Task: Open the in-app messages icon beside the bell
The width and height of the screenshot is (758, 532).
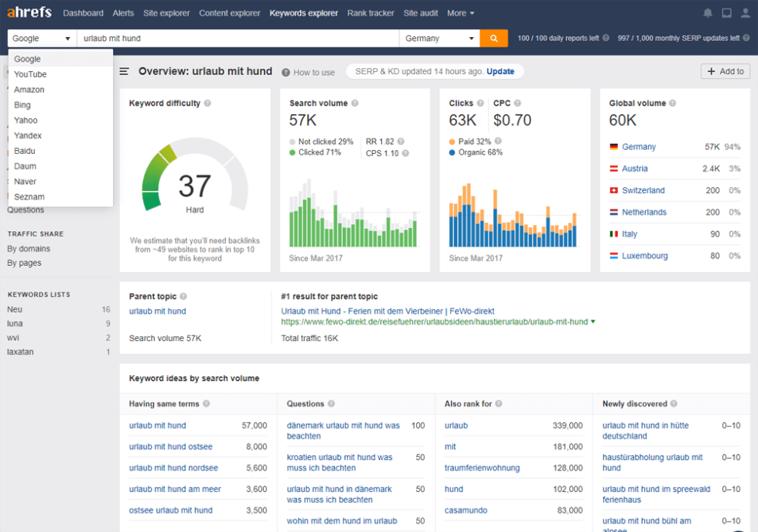Action: pyautogui.click(x=725, y=12)
